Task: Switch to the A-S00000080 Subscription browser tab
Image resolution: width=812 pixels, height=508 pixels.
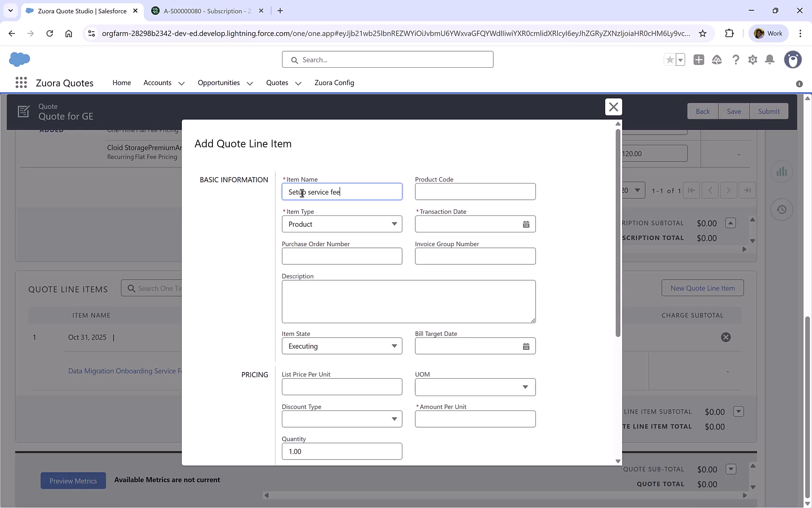Action: click(x=203, y=10)
